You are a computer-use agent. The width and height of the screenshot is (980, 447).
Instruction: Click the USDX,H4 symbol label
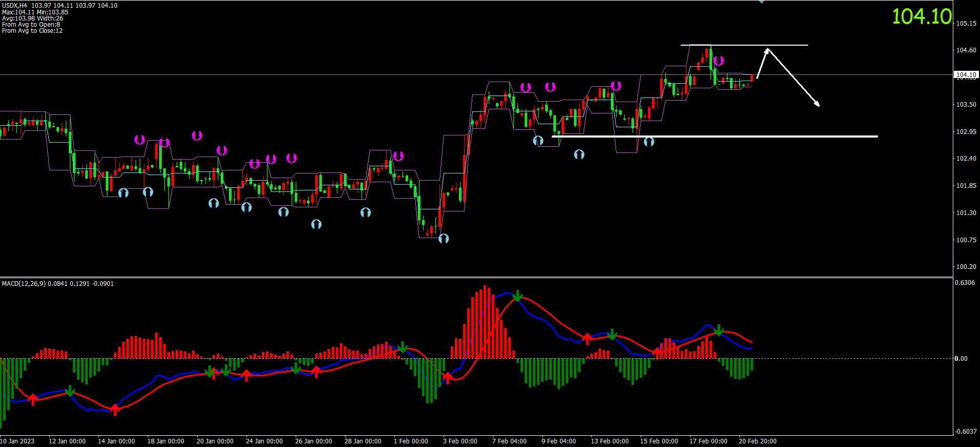pyautogui.click(x=14, y=6)
